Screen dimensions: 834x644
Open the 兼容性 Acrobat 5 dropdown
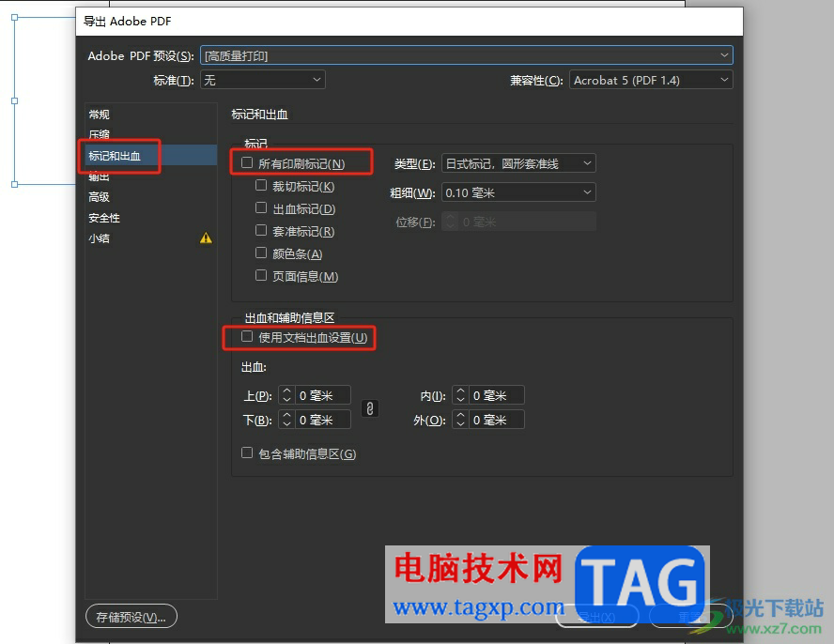click(x=651, y=80)
